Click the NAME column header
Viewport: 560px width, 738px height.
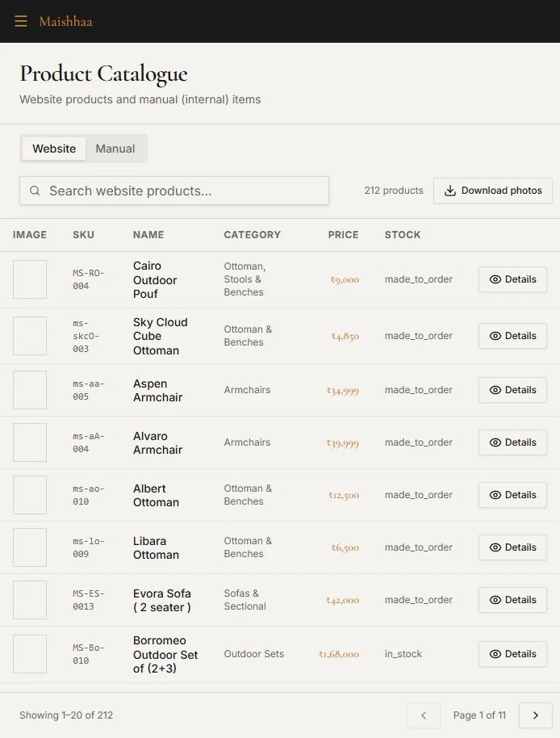pyautogui.click(x=148, y=234)
